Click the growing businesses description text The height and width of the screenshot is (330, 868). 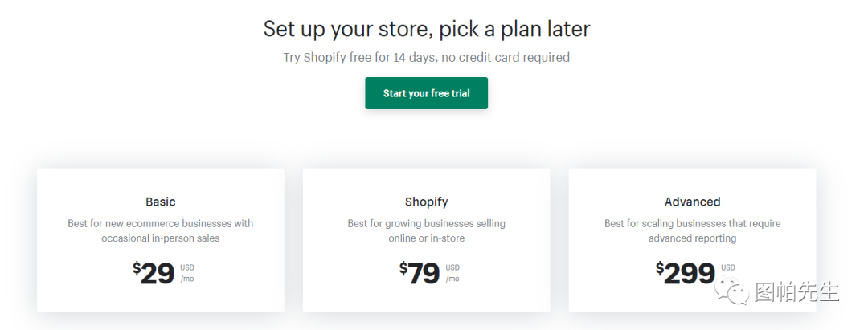coord(426,230)
